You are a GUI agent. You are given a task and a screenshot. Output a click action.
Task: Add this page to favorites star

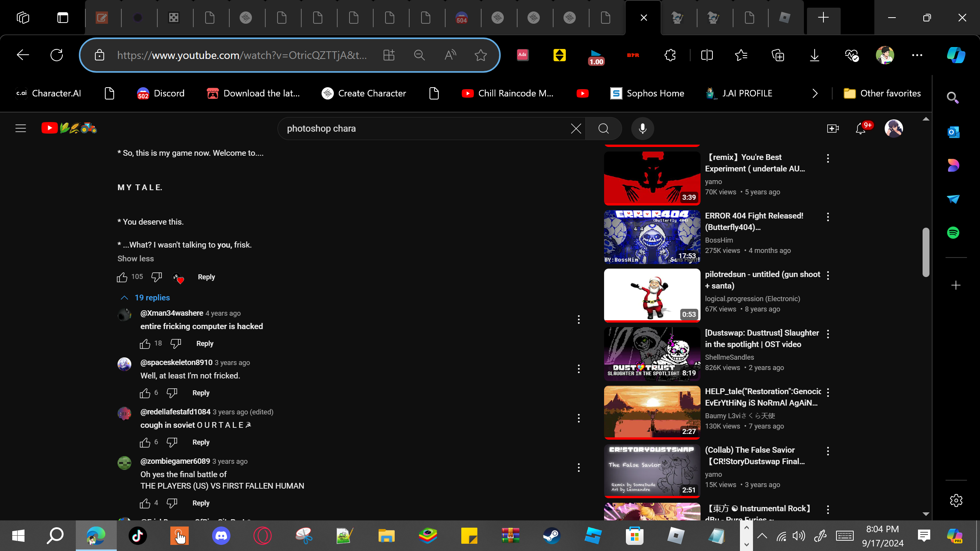(x=480, y=55)
